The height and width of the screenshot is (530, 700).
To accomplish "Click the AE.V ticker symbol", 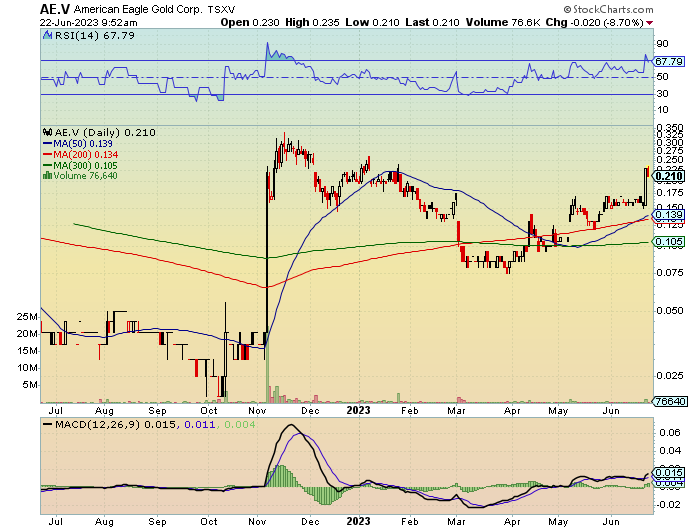I will point(55,9).
